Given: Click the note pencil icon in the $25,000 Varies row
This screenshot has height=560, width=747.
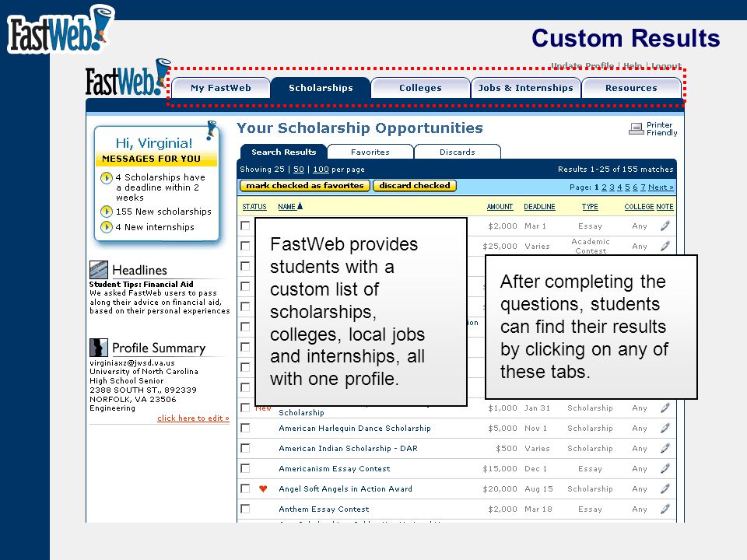Looking at the screenshot, I should [x=665, y=246].
